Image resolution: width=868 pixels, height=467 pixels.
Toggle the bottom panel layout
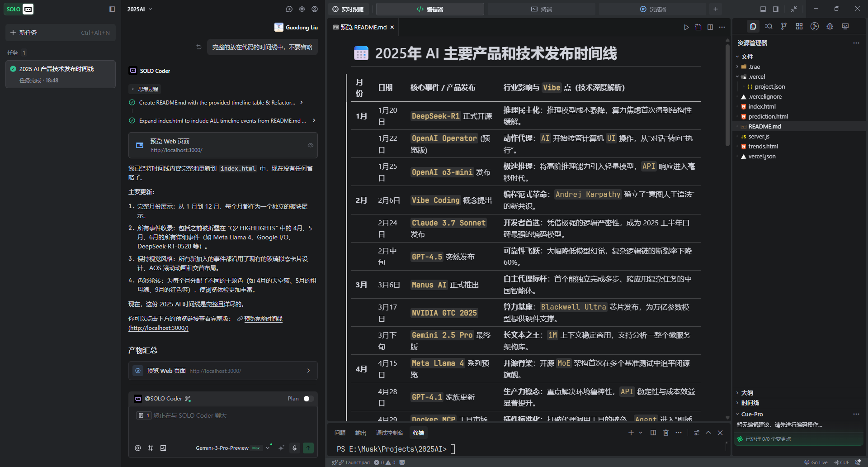coord(763,9)
